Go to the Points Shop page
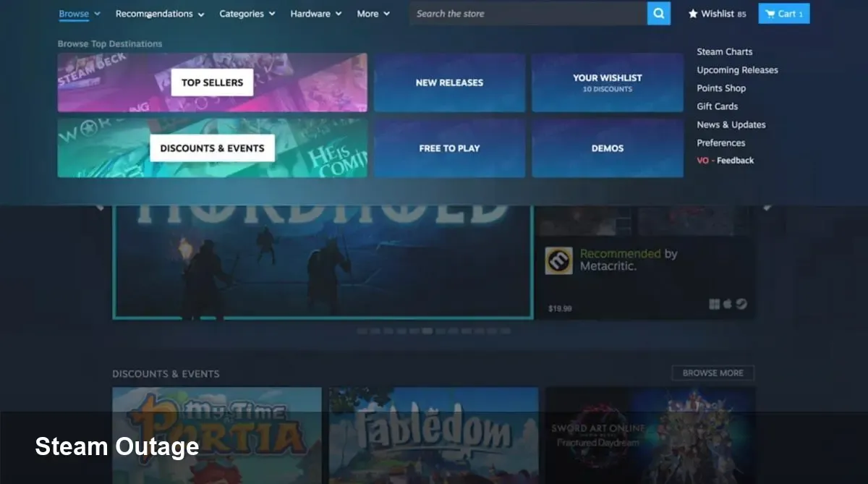The image size is (868, 484). point(721,88)
